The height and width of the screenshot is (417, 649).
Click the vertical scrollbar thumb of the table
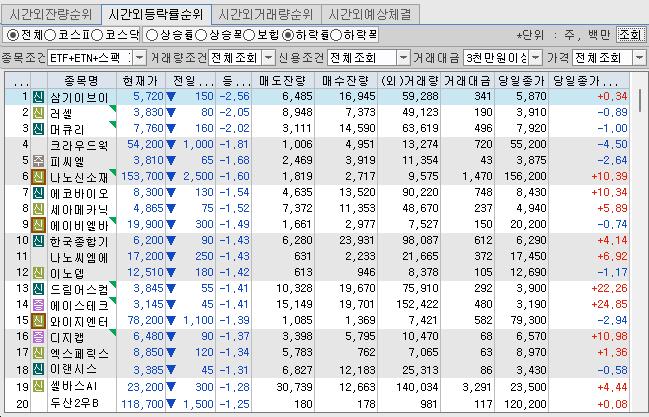[x=640, y=100]
